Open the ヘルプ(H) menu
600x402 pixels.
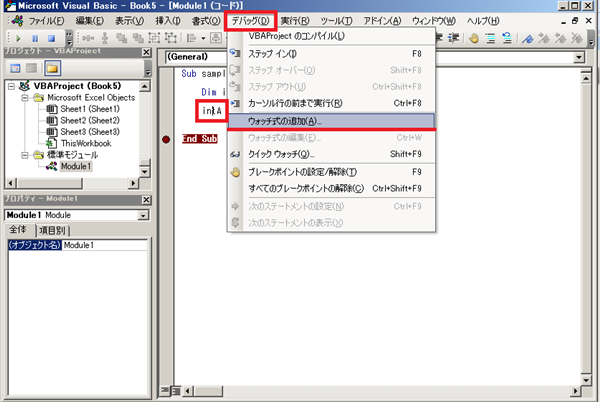click(483, 21)
